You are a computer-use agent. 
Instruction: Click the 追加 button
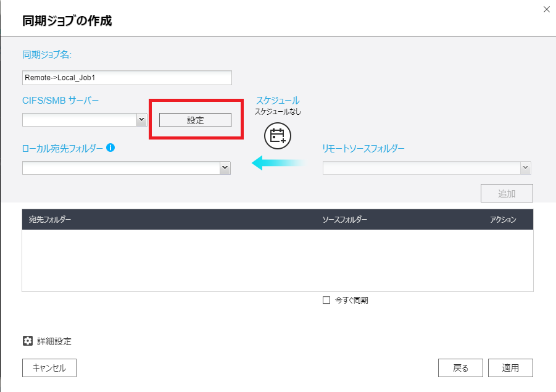[507, 193]
